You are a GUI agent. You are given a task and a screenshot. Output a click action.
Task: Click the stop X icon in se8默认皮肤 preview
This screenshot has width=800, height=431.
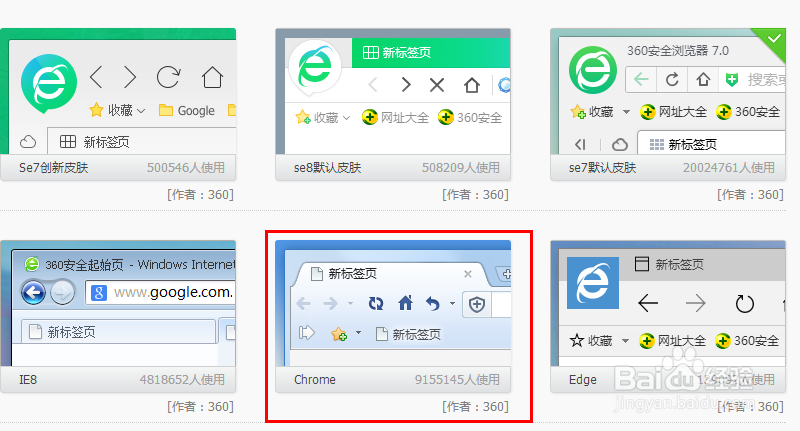pos(437,85)
